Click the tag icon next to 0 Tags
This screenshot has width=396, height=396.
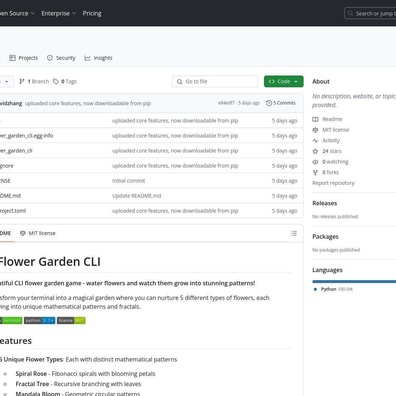point(56,81)
